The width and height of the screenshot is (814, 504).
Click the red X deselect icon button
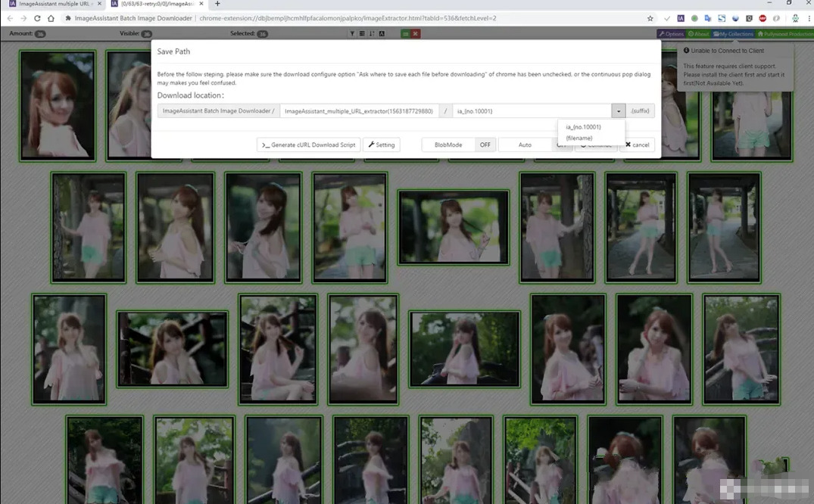pos(416,33)
